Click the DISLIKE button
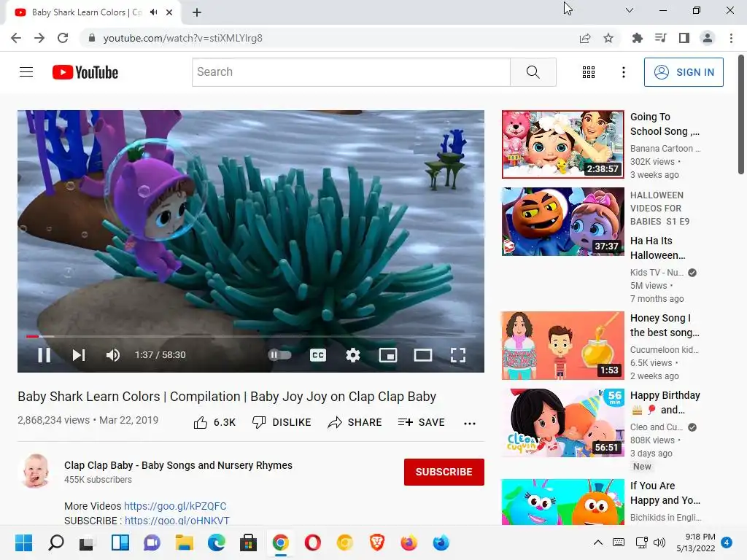This screenshot has width=747, height=560. click(x=282, y=422)
